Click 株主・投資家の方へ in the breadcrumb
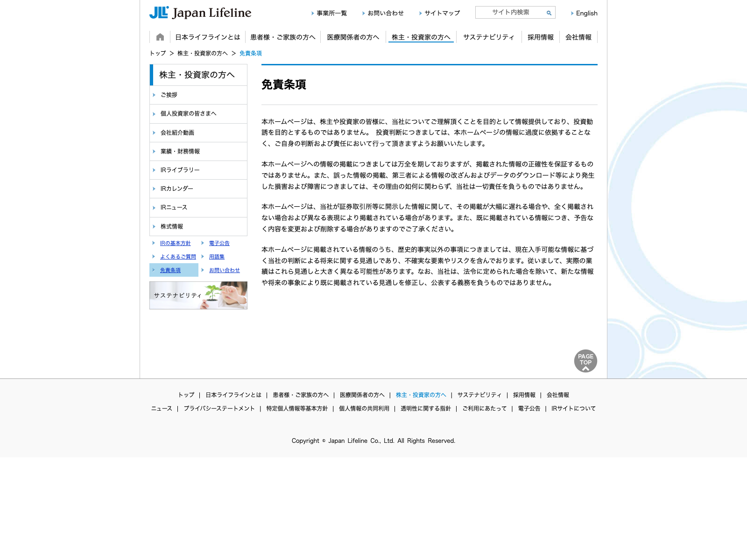The width and height of the screenshot is (747, 560). [x=202, y=53]
